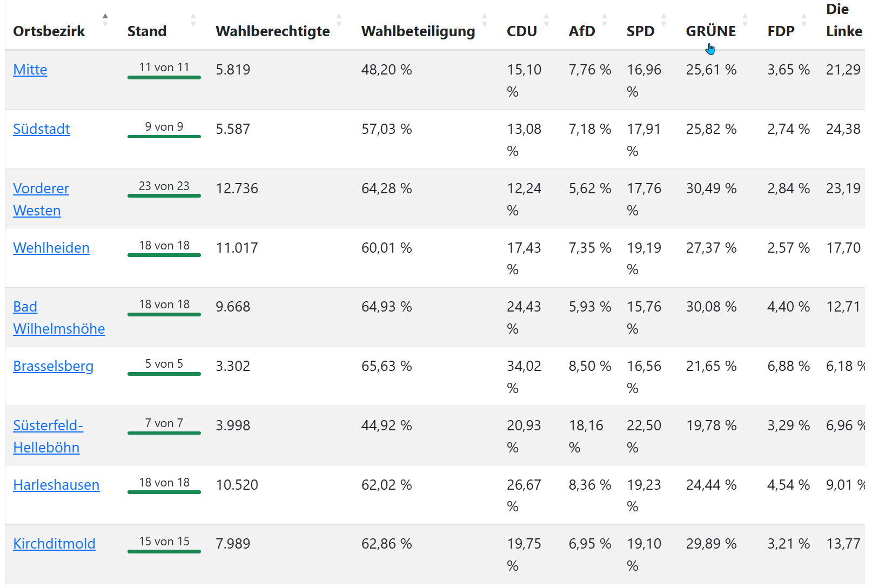Sort SPD column using arrow icon
Screen dimensions: 872x588
[x=664, y=20]
